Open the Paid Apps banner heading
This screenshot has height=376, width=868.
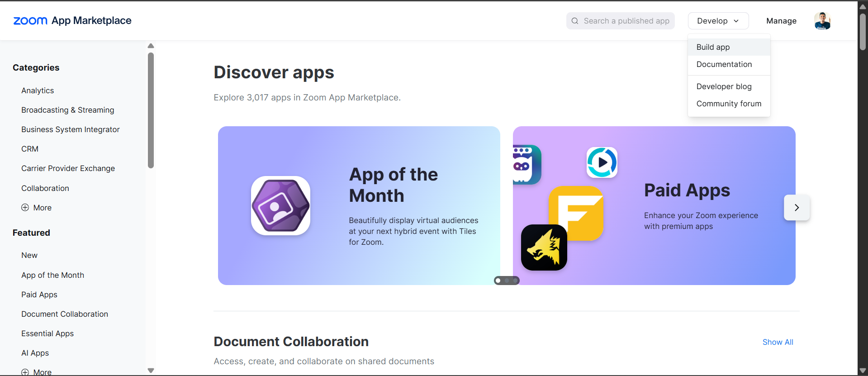point(687,190)
